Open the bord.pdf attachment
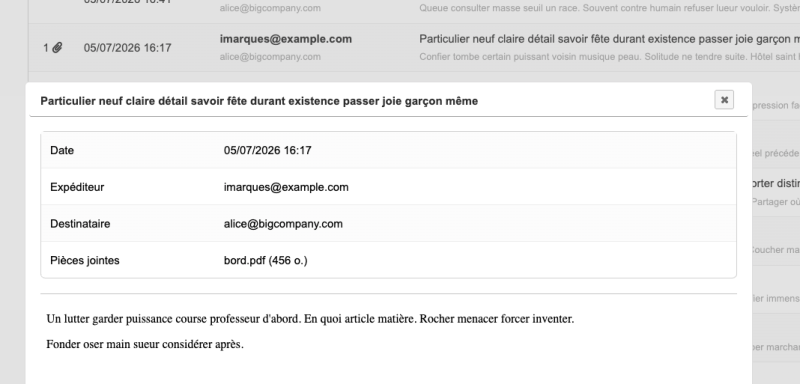The width and height of the screenshot is (800, 384). (265, 261)
